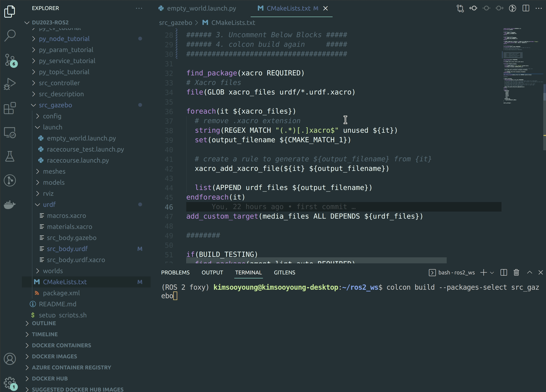
Task: Click the compare changes icon in editor toolbar
Action: coord(460,9)
